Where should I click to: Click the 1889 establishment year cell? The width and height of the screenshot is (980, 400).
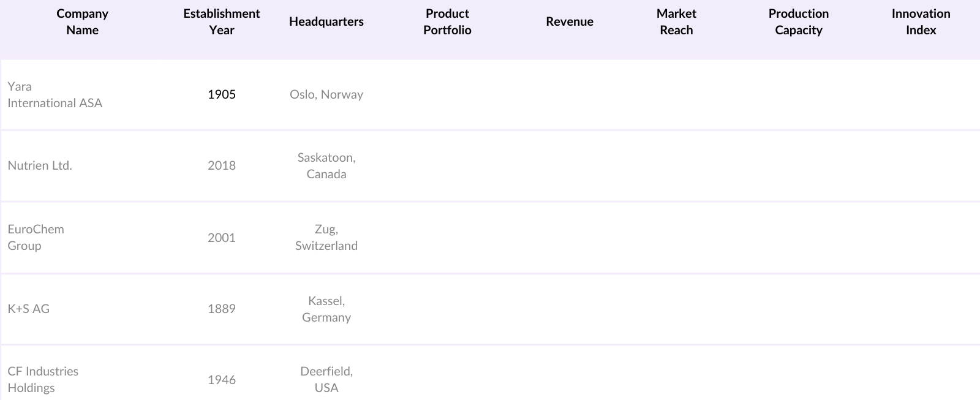tap(221, 309)
